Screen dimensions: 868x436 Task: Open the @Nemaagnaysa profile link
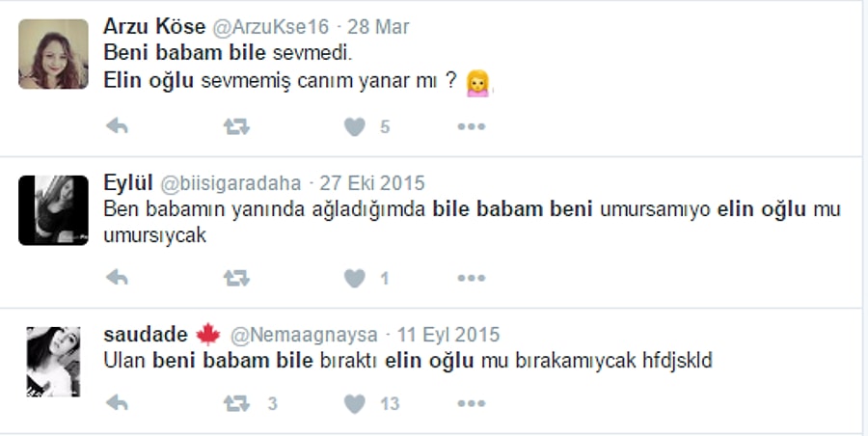304,335
